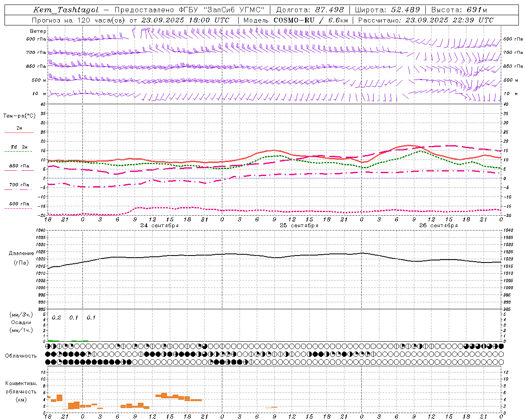This screenshot has width=525, height=420.
Task: Select the Широта: 52.489 value
Action: pyautogui.click(x=388, y=10)
